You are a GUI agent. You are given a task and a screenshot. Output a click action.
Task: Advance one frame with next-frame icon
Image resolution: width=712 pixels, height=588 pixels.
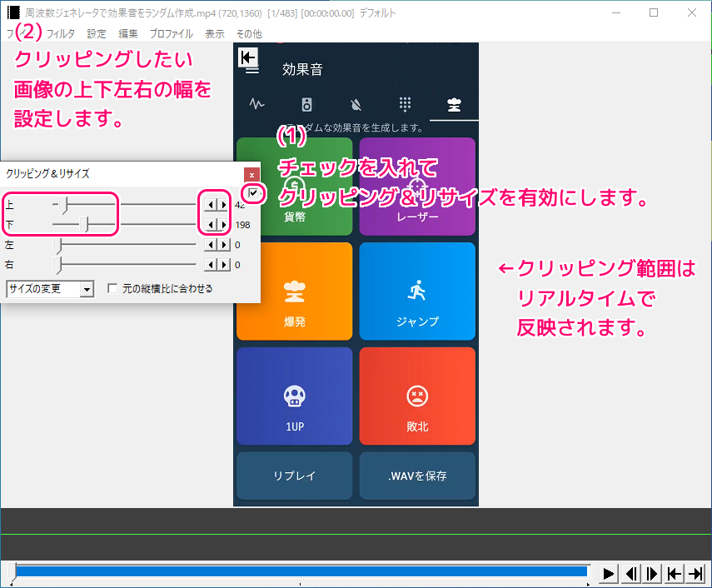coord(653,574)
